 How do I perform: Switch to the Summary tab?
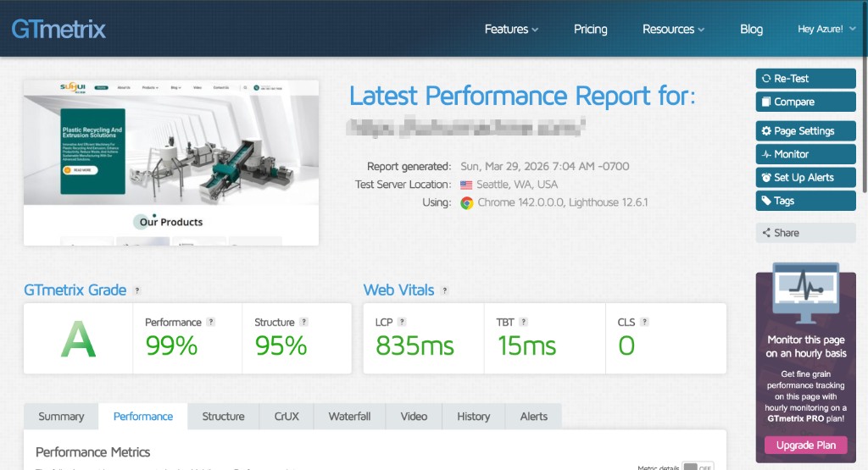click(61, 417)
